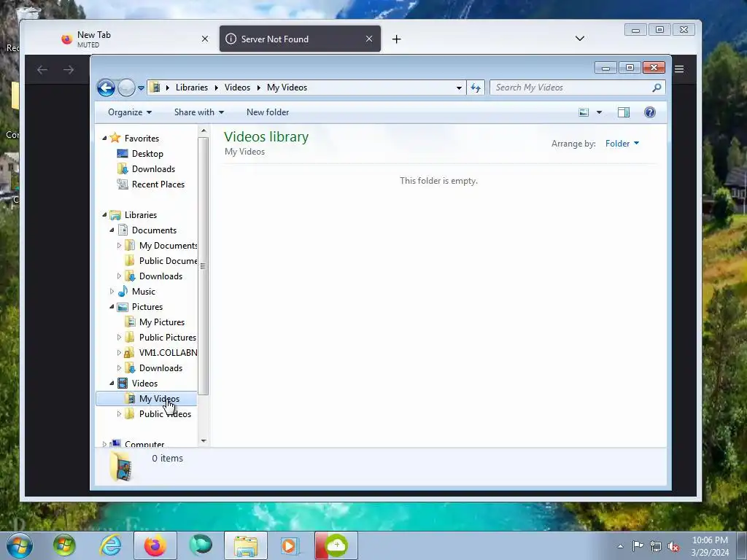Image resolution: width=747 pixels, height=560 pixels.
Task: Click in the Search My Videos field
Action: tap(570, 87)
